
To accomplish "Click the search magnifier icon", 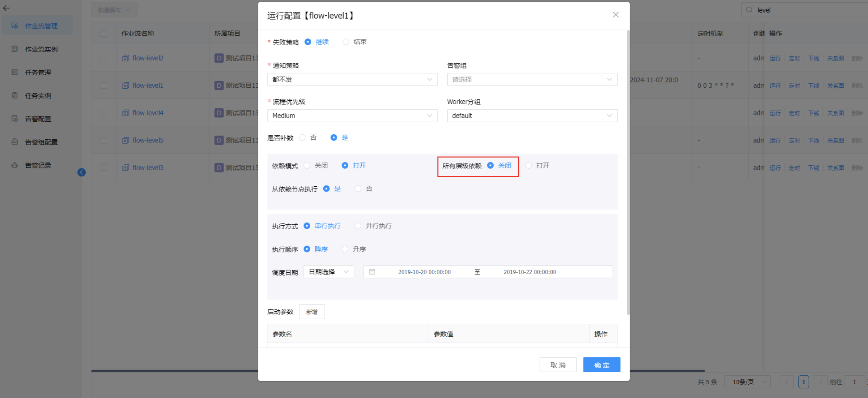I will [749, 10].
